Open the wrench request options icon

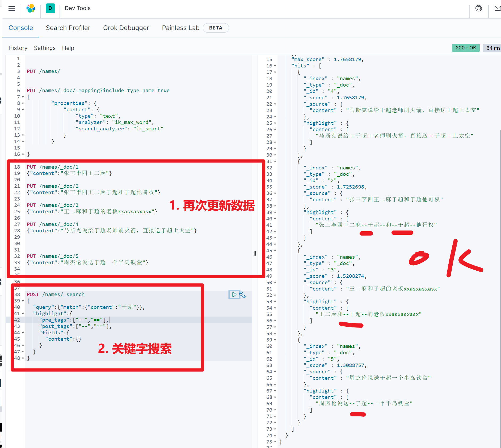(x=242, y=295)
